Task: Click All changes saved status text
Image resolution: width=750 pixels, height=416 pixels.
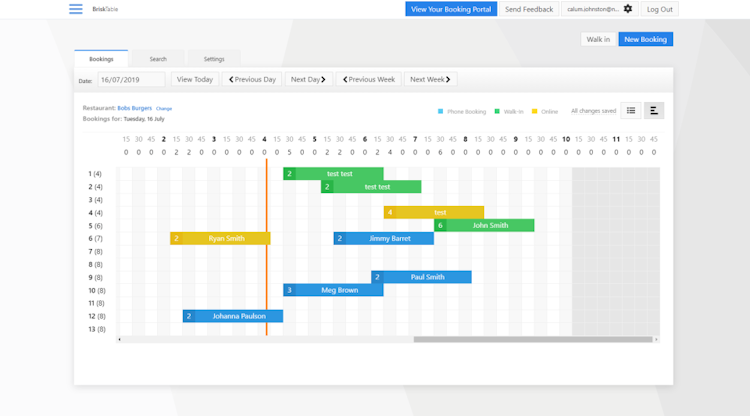Action: 593,111
